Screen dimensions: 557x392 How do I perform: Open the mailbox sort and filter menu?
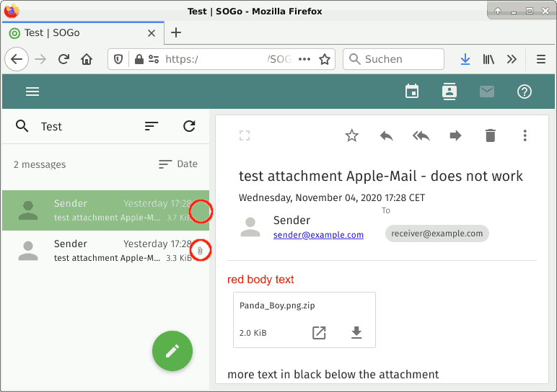click(x=152, y=126)
